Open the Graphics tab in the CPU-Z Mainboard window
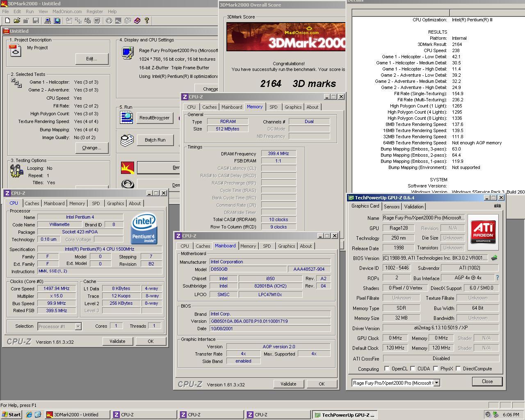Screen dimensions: 525x420 (x=286, y=246)
